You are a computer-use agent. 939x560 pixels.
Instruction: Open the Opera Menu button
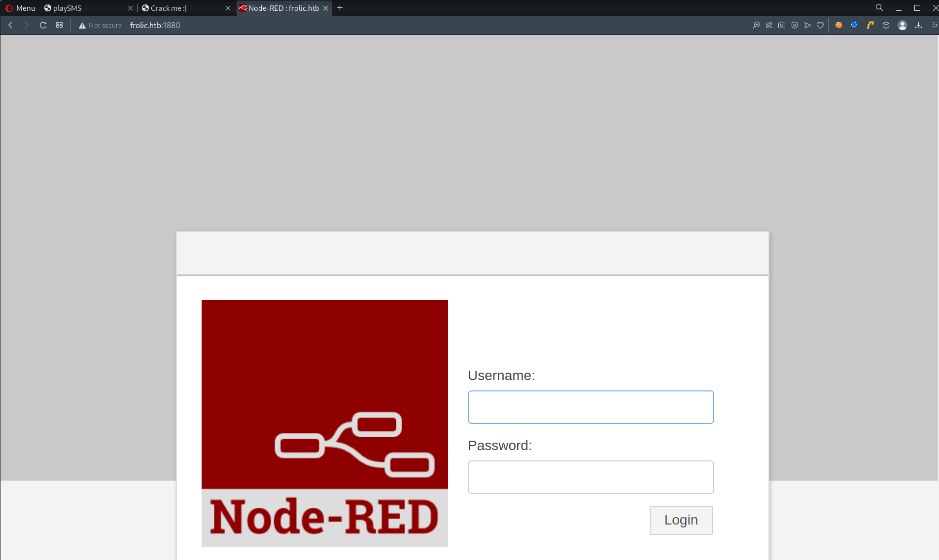point(20,8)
